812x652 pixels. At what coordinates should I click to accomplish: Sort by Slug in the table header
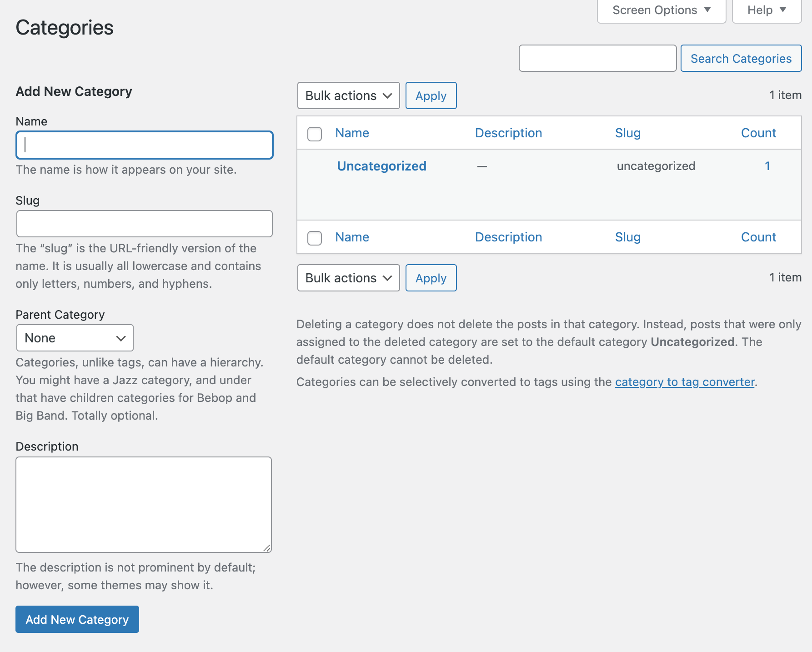click(x=627, y=133)
